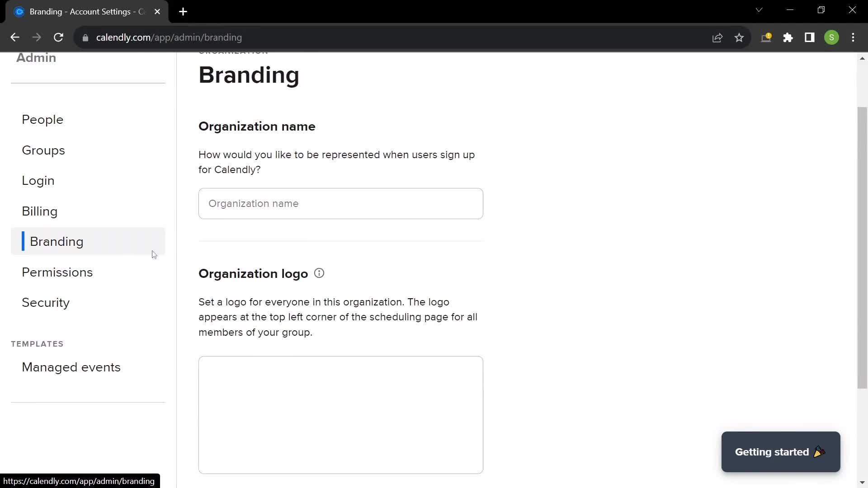Click the Organization logo info icon

click(319, 273)
